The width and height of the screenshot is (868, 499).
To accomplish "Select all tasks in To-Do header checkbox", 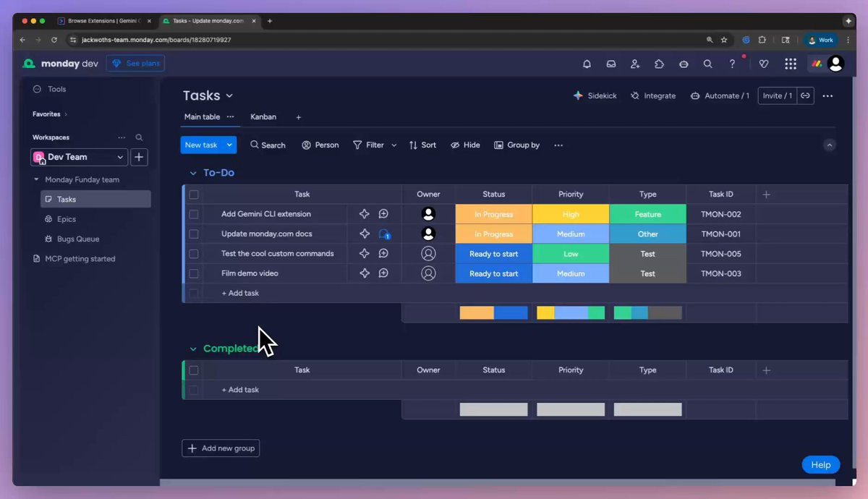I will tap(194, 195).
